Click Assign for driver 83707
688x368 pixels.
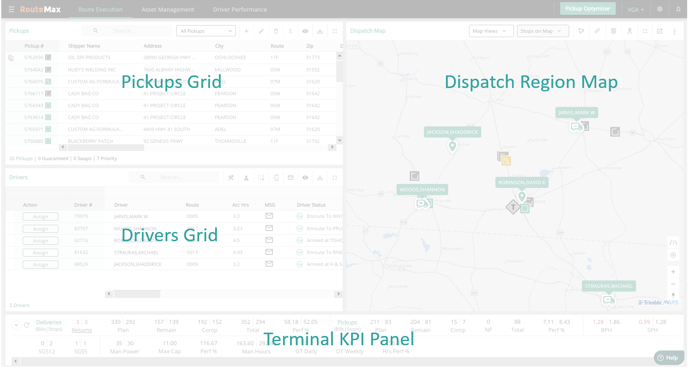point(40,229)
